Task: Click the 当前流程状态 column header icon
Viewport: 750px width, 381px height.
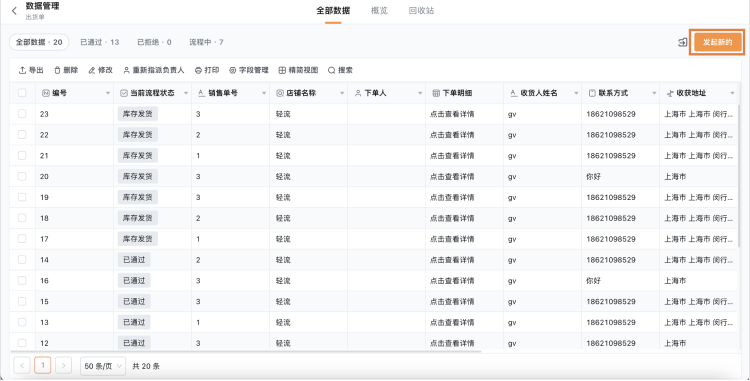Action: 124,93
